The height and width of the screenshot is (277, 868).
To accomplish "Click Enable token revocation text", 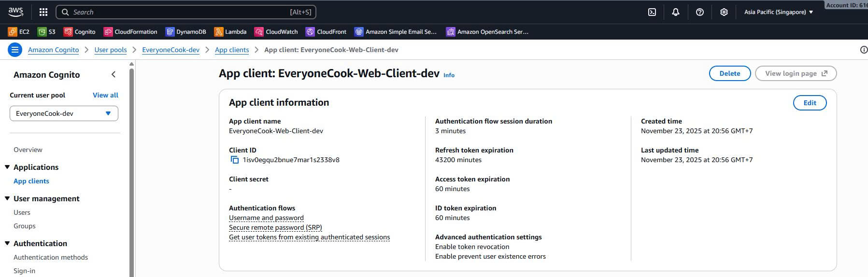I will (x=472, y=247).
